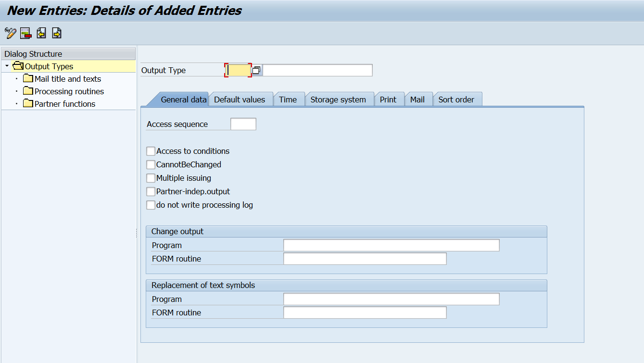Click the Processing routines folder icon
The image size is (644, 363).
point(28,91)
